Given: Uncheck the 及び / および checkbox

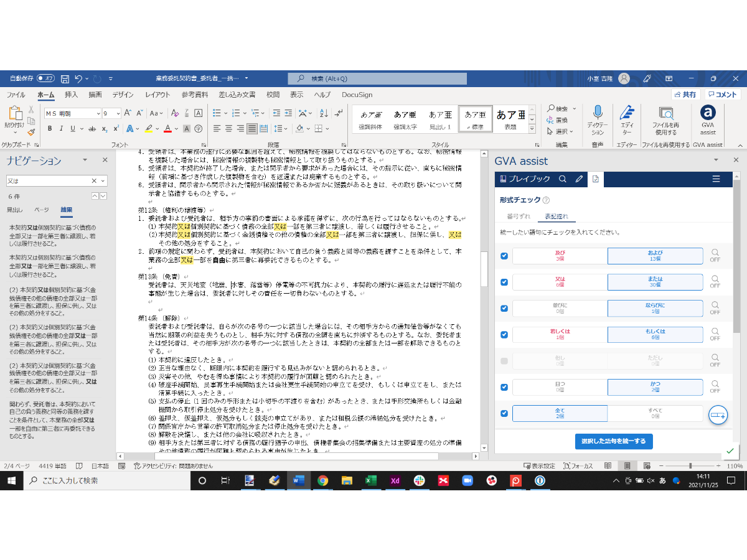Looking at the screenshot, I should pos(504,256).
